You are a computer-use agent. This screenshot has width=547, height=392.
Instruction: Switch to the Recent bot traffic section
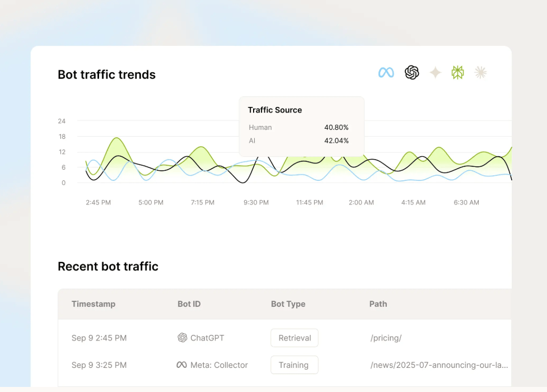(x=108, y=267)
